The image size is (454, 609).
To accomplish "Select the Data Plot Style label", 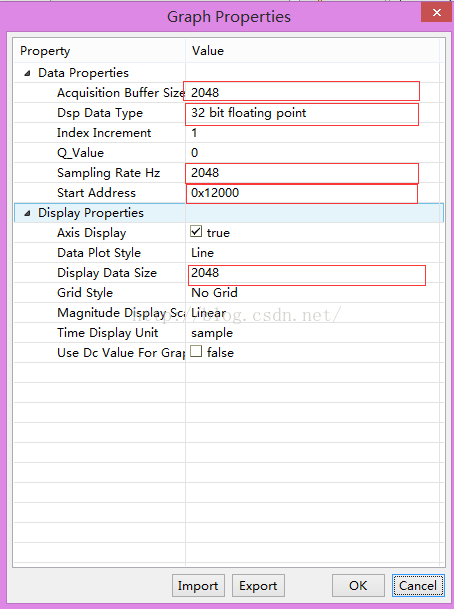I will point(99,253).
